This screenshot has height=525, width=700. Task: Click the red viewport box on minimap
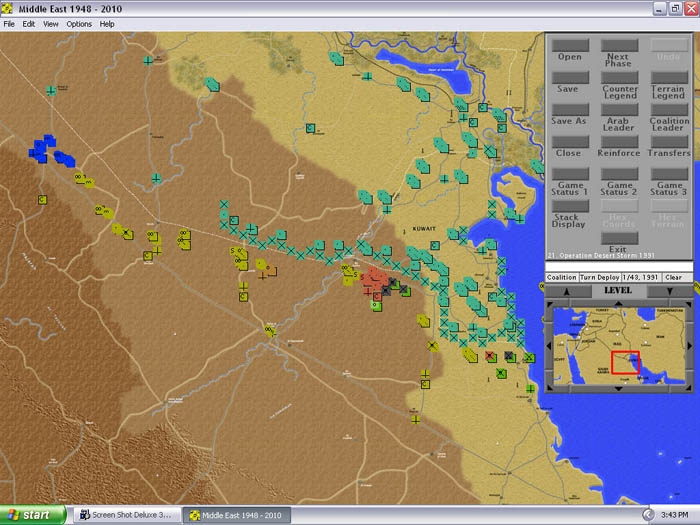625,362
